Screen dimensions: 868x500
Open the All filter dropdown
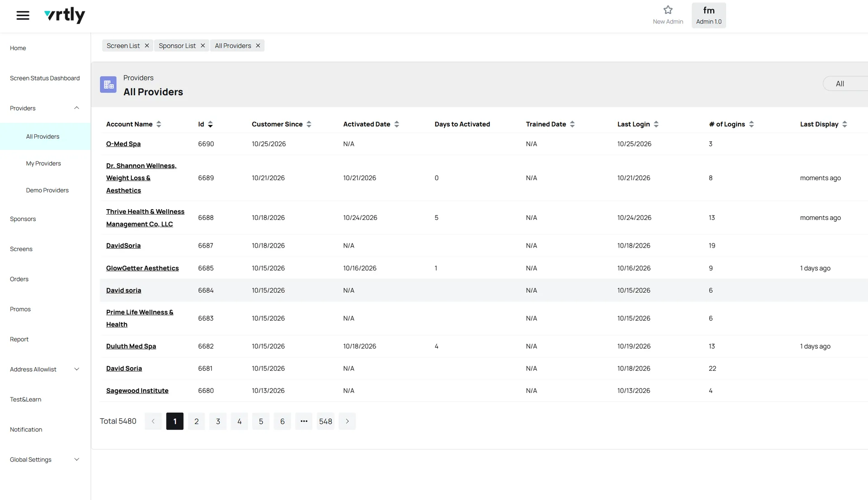coord(845,84)
